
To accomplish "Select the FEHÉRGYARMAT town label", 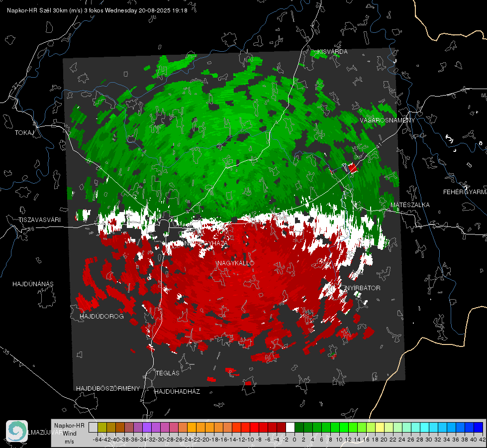I will pyautogui.click(x=465, y=192).
